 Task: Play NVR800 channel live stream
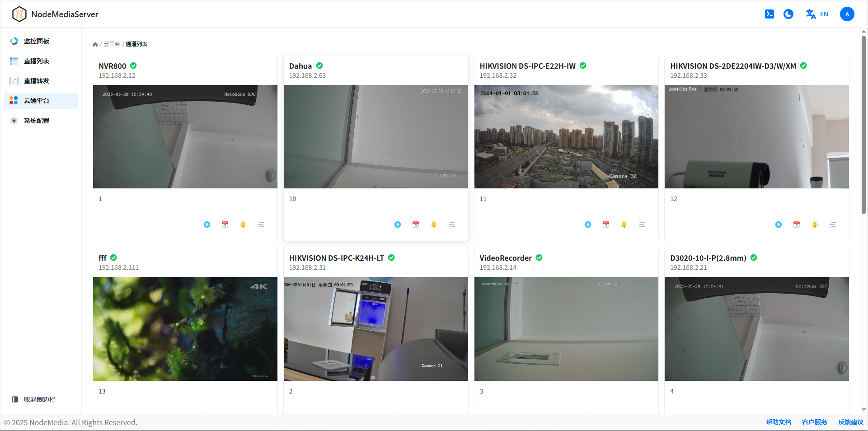pos(207,225)
